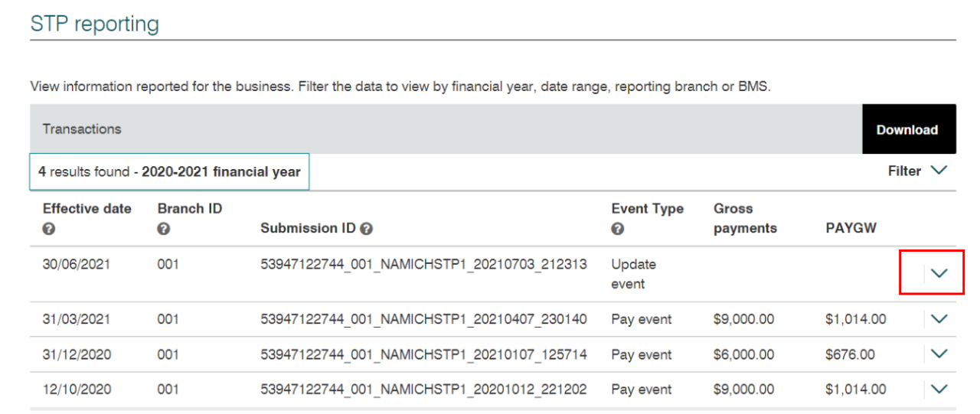
Task: Click help icon beside Submission ID
Action: pyautogui.click(x=366, y=229)
